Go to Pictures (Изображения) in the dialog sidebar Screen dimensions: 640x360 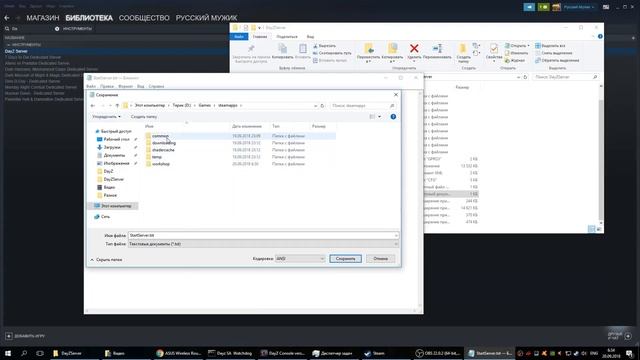coord(116,163)
